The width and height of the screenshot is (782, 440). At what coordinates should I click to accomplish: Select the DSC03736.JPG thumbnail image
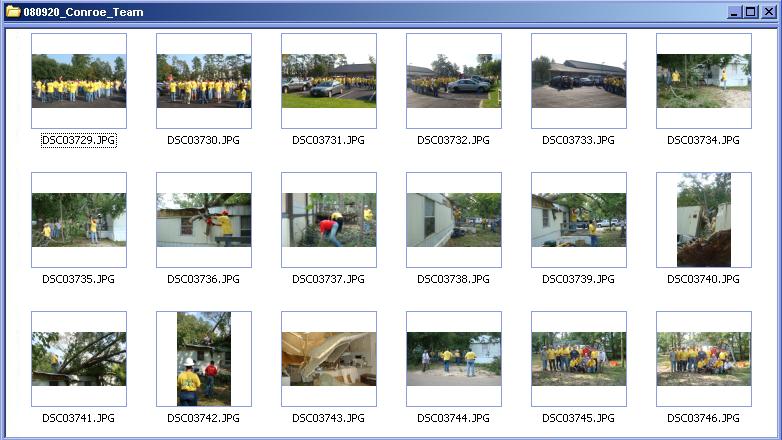(204, 220)
